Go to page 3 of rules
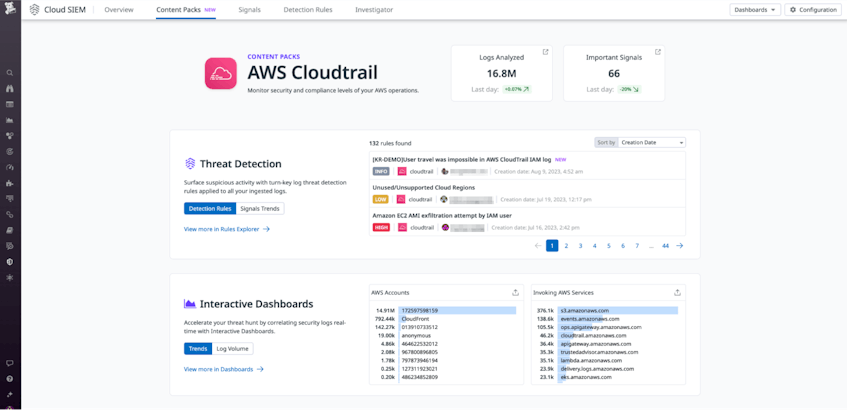The height and width of the screenshot is (410, 847). click(580, 246)
